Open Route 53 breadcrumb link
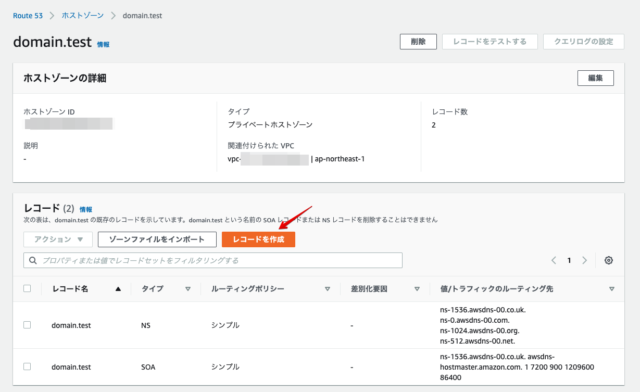 pyautogui.click(x=28, y=16)
